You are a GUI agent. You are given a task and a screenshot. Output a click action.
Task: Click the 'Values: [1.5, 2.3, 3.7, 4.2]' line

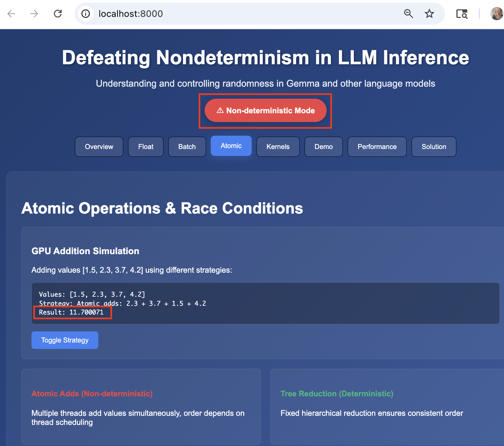[92, 294]
